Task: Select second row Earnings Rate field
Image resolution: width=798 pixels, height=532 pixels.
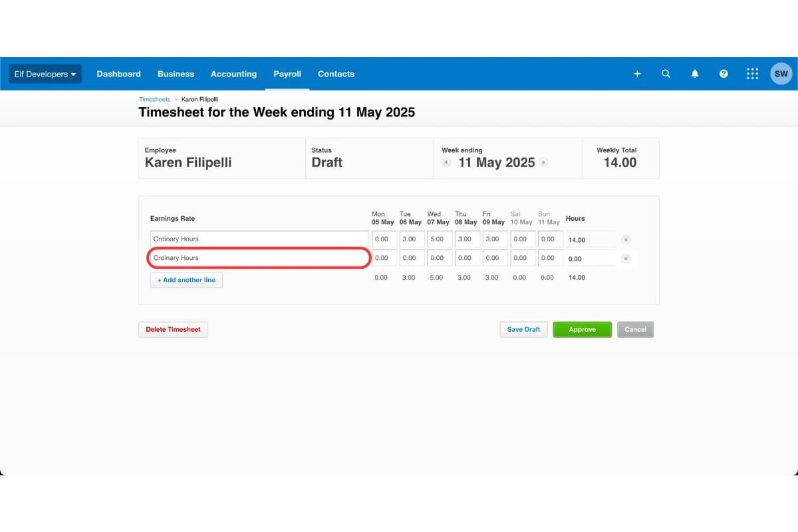Action: (259, 257)
